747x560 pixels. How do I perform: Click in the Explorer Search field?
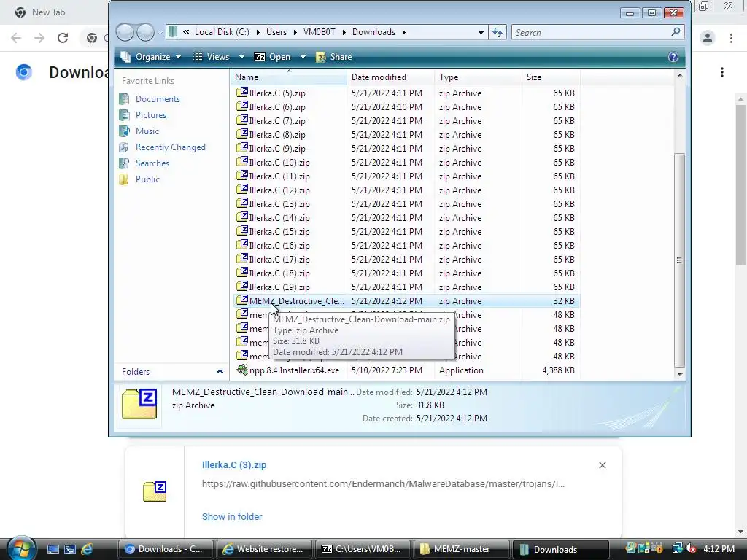591,32
